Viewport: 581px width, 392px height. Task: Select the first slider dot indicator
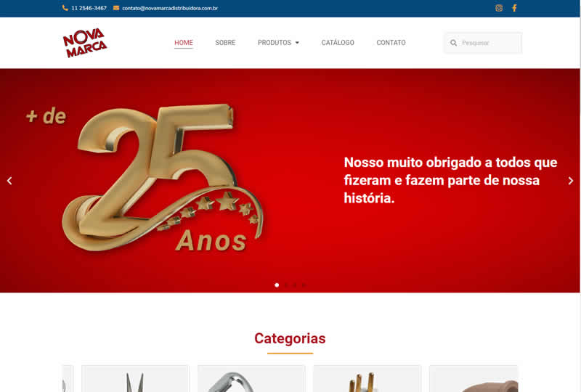click(x=277, y=285)
